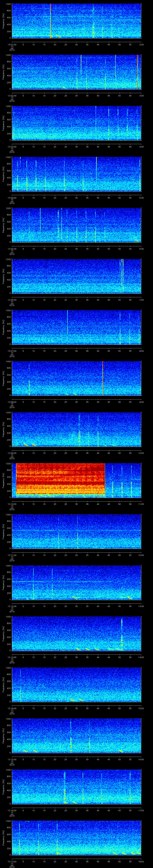Viewport: 153px width, 868px height.
Task: Select the 30-second tick under the 13:13 spectrogram
Action: (x=77, y=657)
